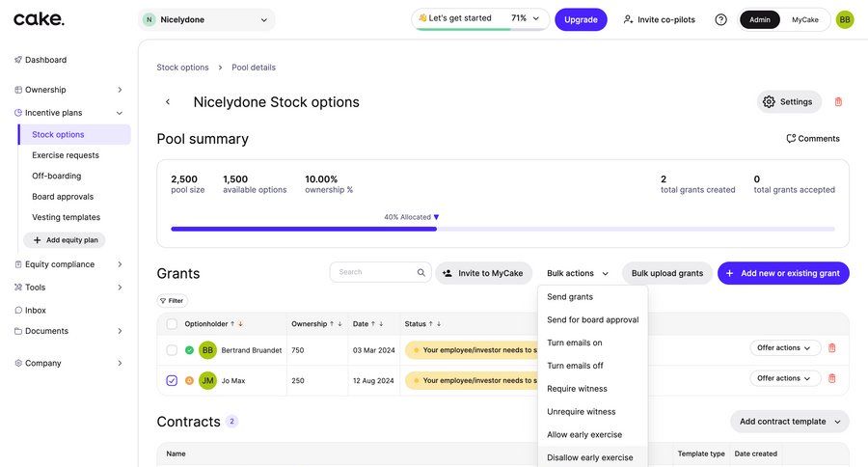868x467 pixels.
Task: Check the Bertrand Bruandet row checkbox
Action: (x=172, y=350)
